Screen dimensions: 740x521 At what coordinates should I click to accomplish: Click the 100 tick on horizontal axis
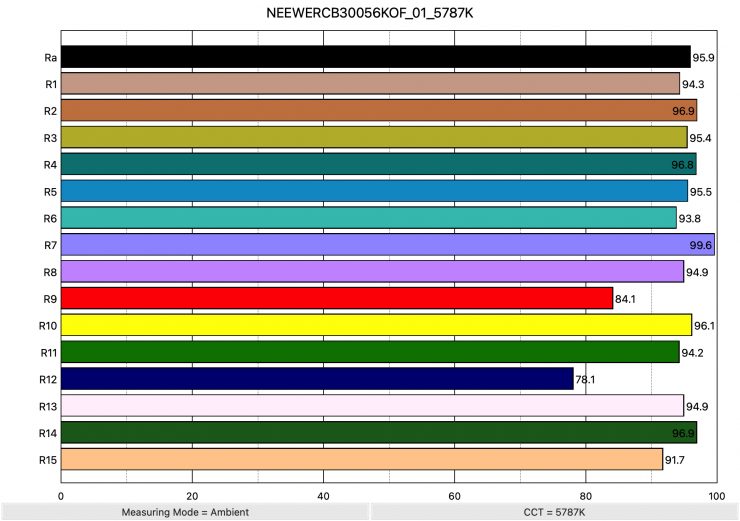pyautogui.click(x=715, y=495)
